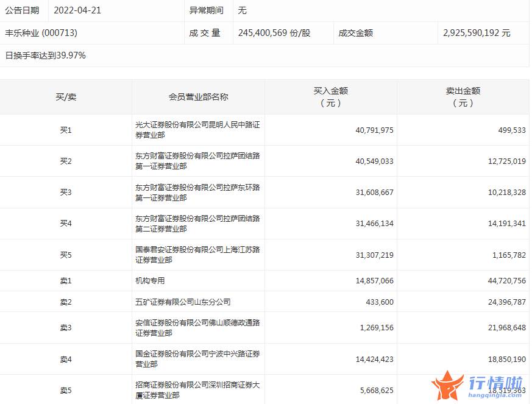
Task: Select sell amount 21,968,648
Action: 507,328
